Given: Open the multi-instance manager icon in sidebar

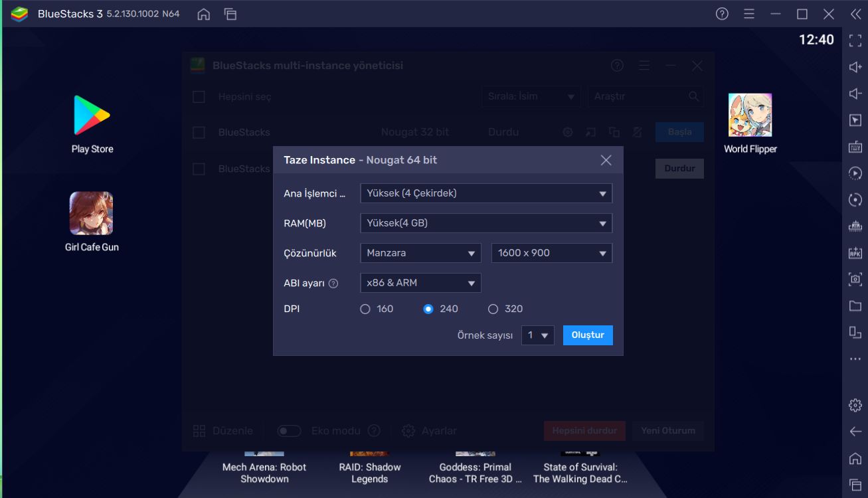Looking at the screenshot, I should [855, 333].
